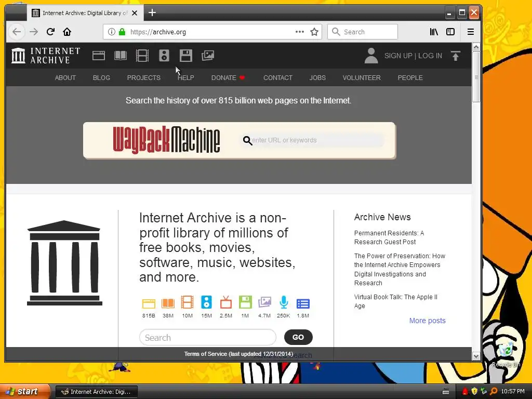The height and width of the screenshot is (399, 532).
Task: Open the Web archive icon in top nav
Action: click(99, 56)
